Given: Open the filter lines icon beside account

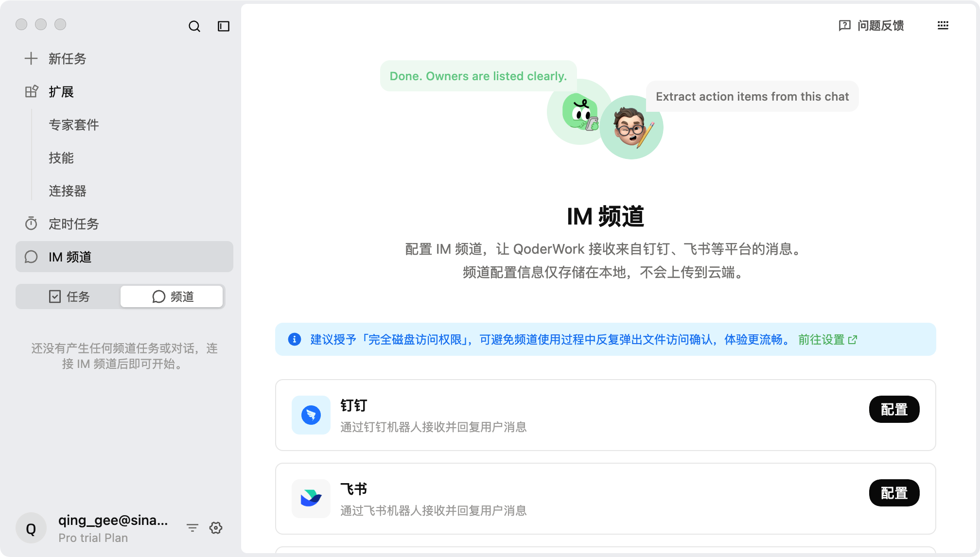Looking at the screenshot, I should [x=192, y=528].
